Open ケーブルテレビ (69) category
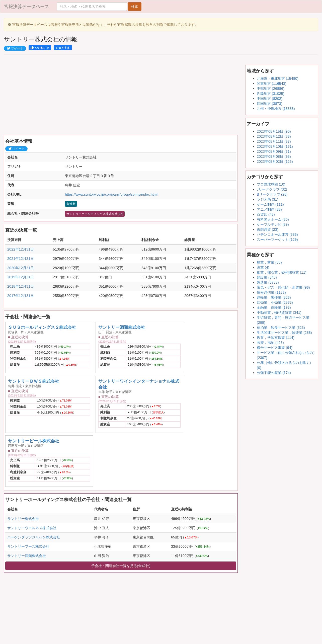Screen dimensions: 322x644 point(273,224)
